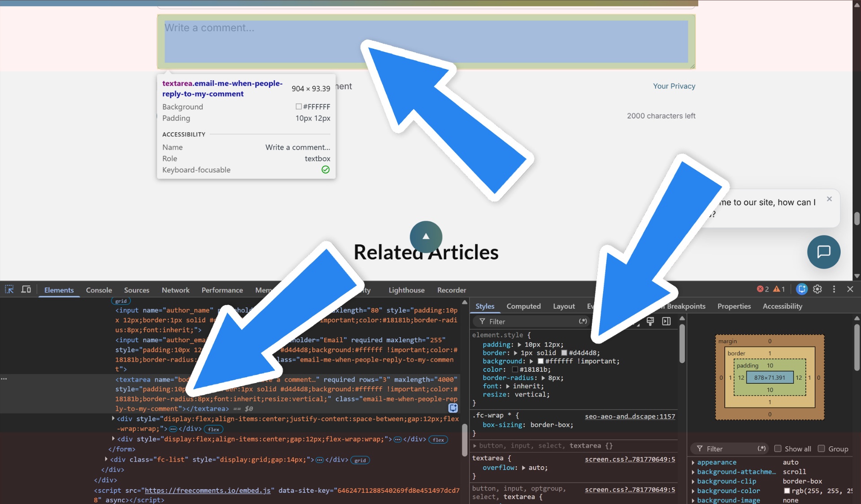Click the flex badge after space-between div

click(213, 429)
